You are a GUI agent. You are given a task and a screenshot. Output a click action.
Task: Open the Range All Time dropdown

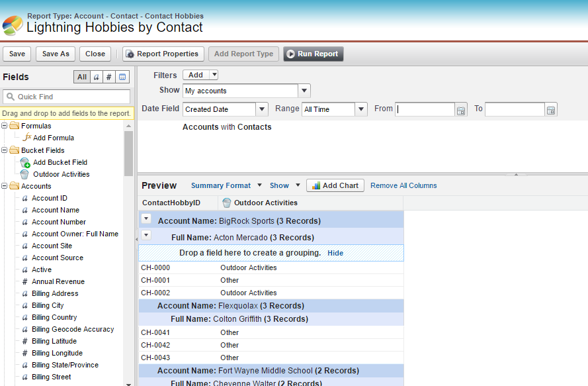click(360, 109)
